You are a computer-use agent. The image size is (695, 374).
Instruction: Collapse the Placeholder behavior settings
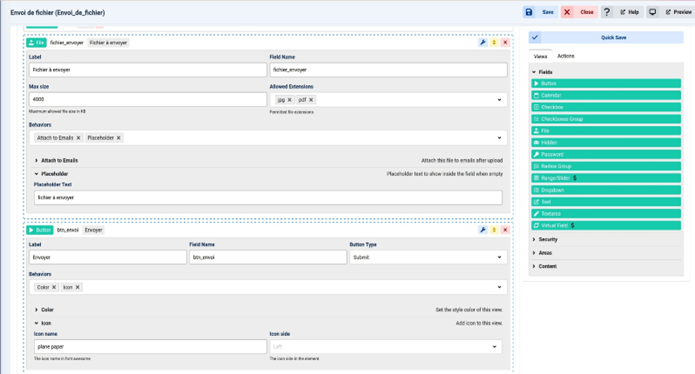pyautogui.click(x=51, y=174)
